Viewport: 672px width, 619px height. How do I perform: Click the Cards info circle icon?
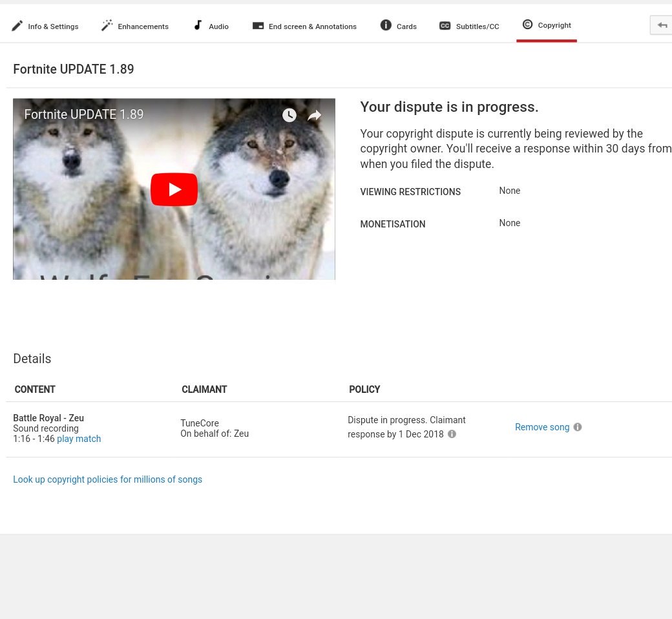coord(386,25)
